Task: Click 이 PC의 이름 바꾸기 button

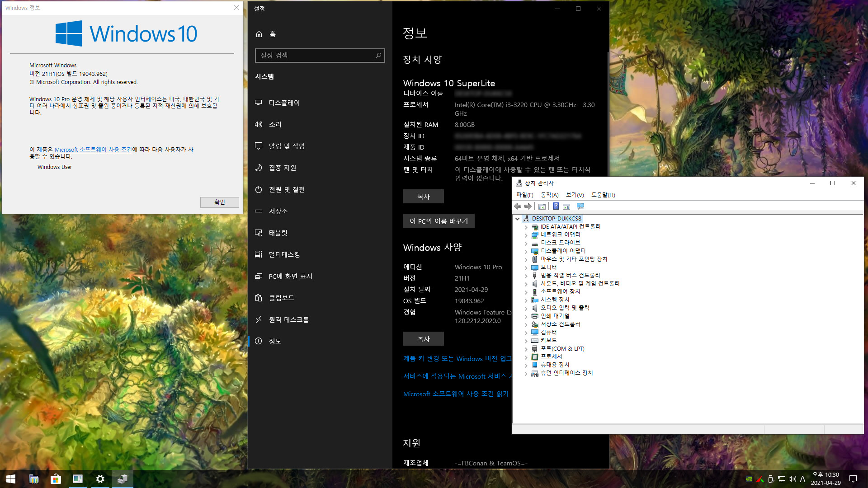Action: click(439, 221)
